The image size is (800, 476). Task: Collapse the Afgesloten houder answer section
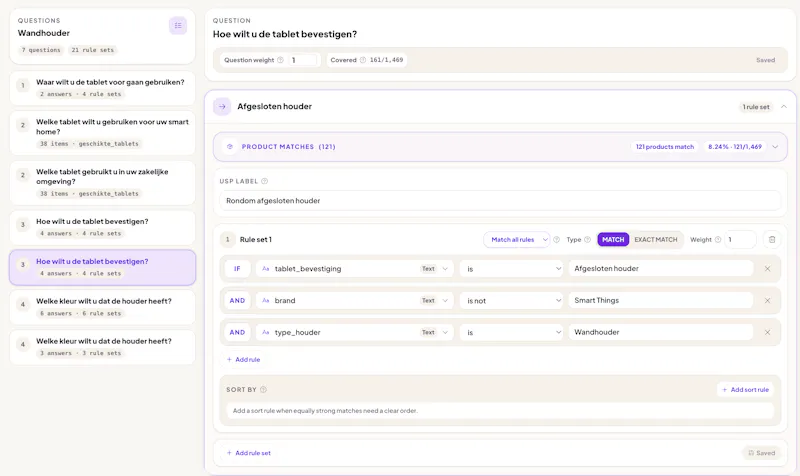click(784, 107)
